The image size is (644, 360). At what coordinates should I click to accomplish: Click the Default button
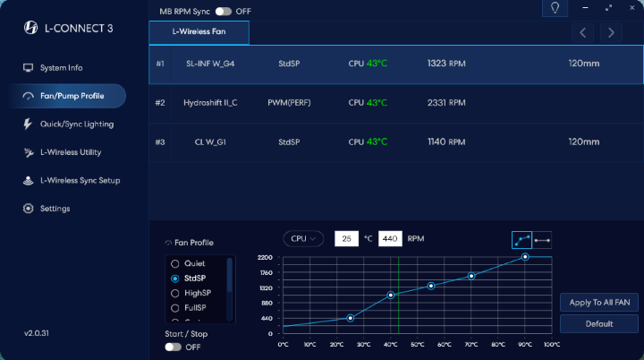pyautogui.click(x=598, y=324)
